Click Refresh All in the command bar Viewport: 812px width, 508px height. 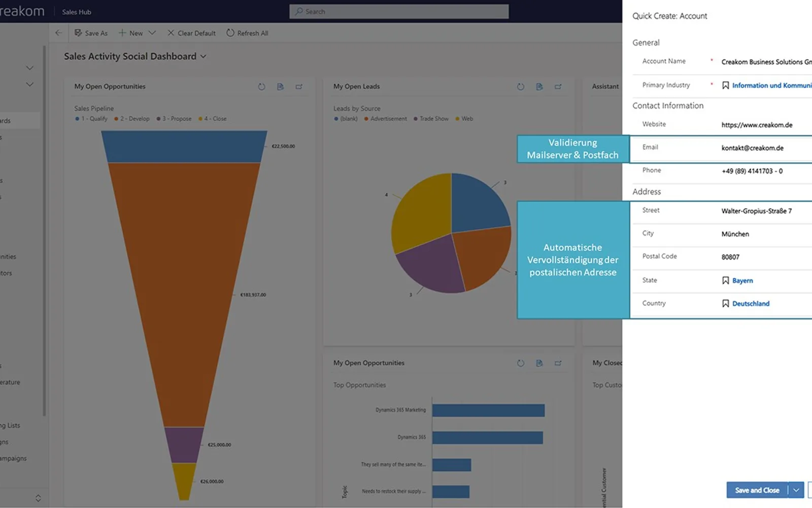[x=247, y=33]
